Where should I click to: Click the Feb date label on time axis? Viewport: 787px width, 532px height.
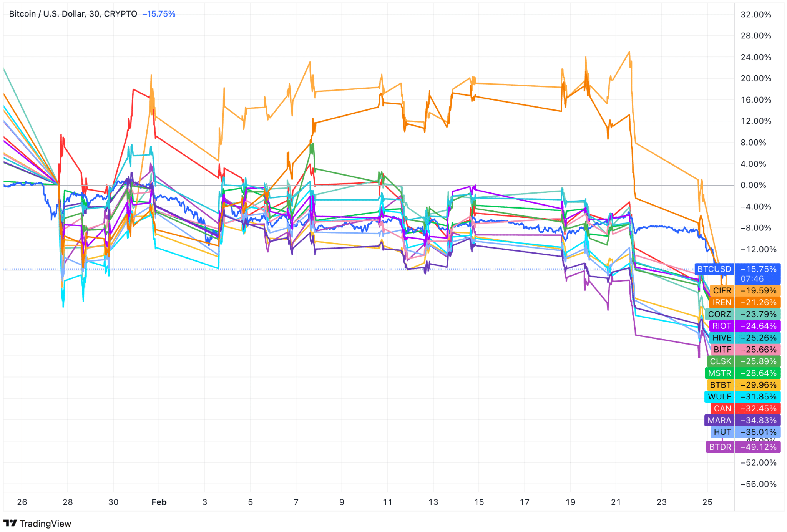(x=159, y=502)
